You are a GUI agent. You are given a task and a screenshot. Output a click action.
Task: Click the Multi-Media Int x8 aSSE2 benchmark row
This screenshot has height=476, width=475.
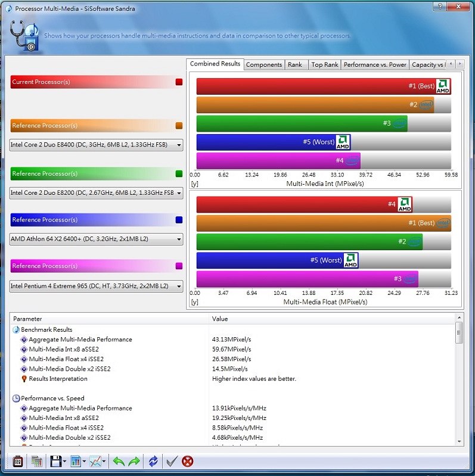[x=233, y=350]
